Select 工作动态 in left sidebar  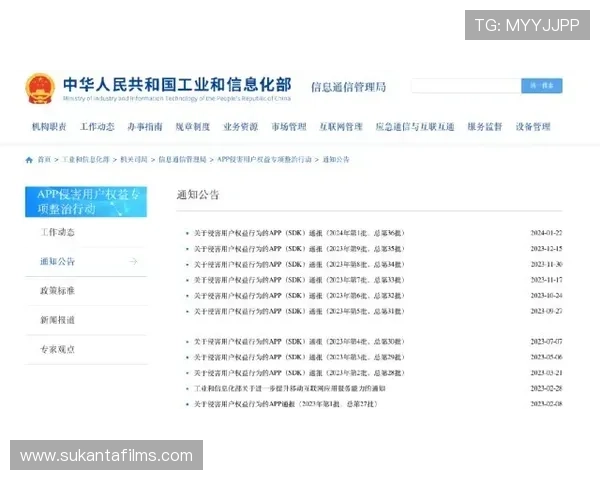point(57,232)
